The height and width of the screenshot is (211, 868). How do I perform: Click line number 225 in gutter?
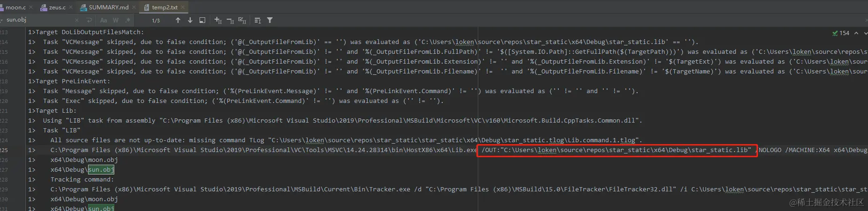4,150
